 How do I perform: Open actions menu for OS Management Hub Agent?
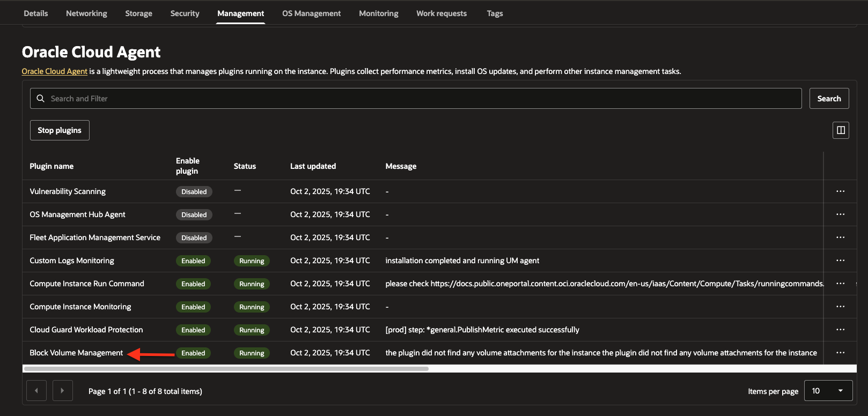point(840,214)
